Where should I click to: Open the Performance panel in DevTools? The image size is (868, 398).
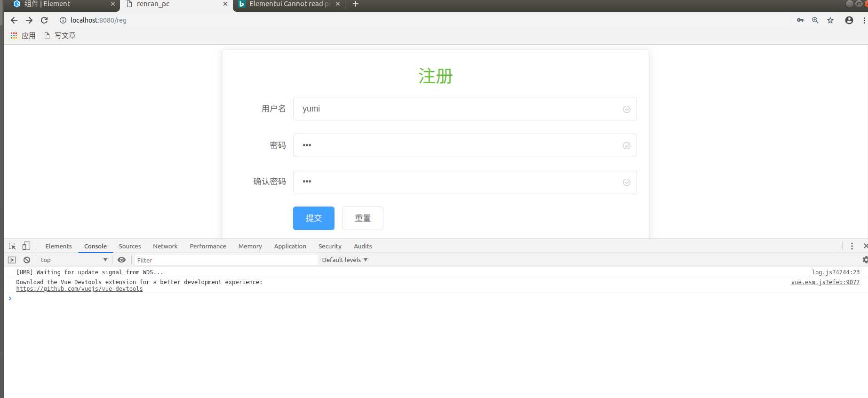point(208,246)
